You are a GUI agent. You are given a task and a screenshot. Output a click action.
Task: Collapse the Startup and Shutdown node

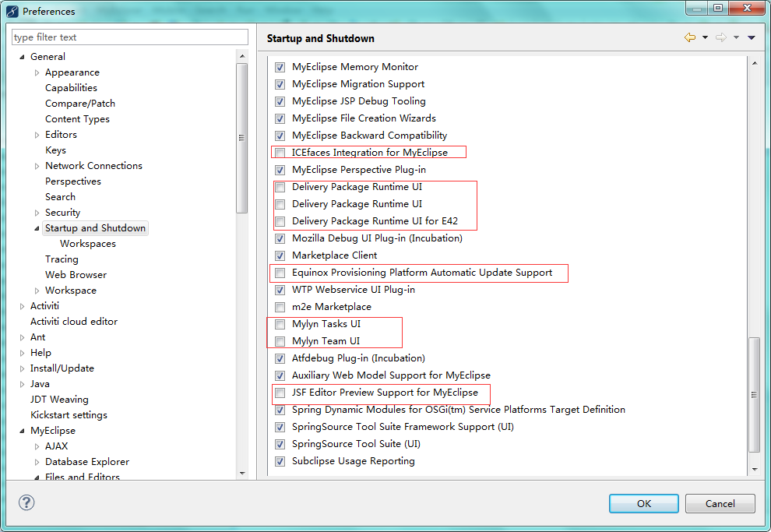(37, 228)
